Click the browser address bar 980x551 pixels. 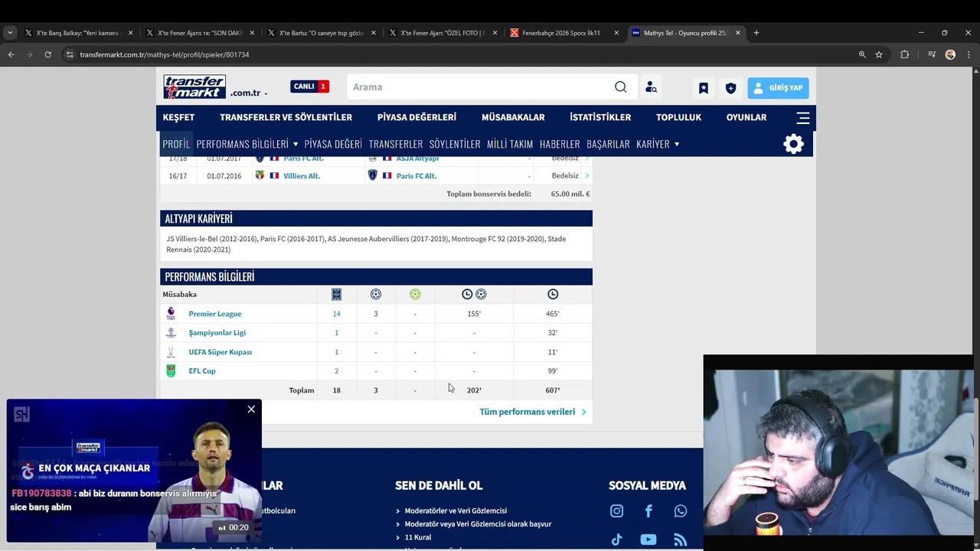pyautogui.click(x=459, y=54)
